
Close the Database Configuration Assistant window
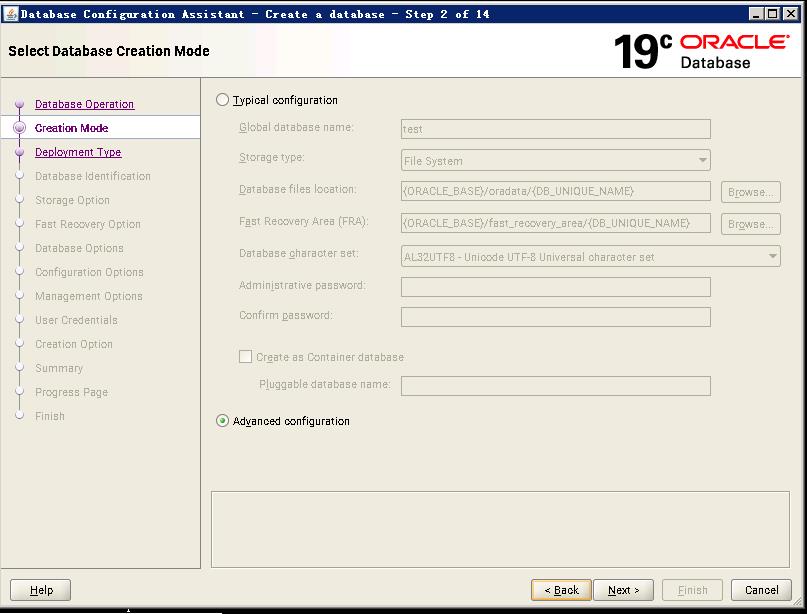791,14
